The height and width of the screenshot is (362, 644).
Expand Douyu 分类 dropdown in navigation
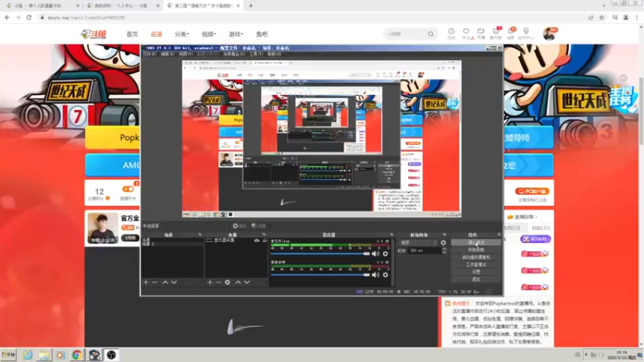[x=182, y=34]
